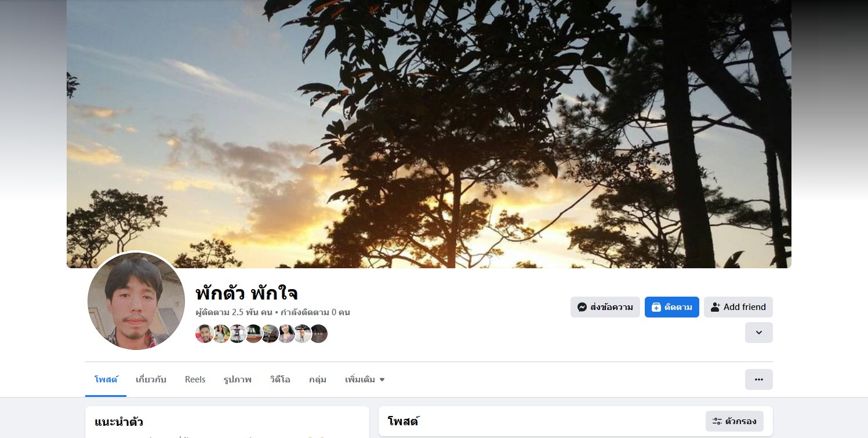Image resolution: width=868 pixels, height=438 pixels.
Task: Click the profile name พักตัว พักใจ
Action: (x=247, y=293)
